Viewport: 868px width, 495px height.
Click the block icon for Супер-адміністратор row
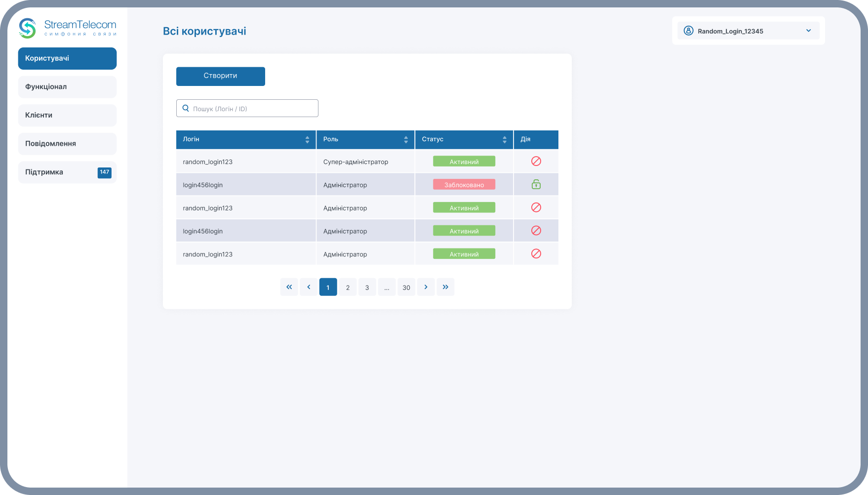536,162
